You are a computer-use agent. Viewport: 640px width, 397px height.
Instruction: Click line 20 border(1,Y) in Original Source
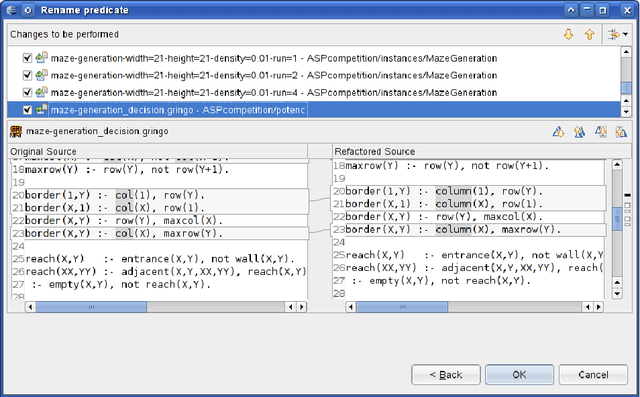pos(58,195)
